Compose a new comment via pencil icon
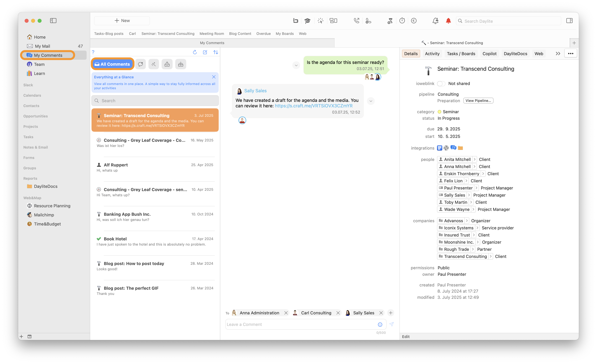This screenshot has width=597, height=364. 205,52
